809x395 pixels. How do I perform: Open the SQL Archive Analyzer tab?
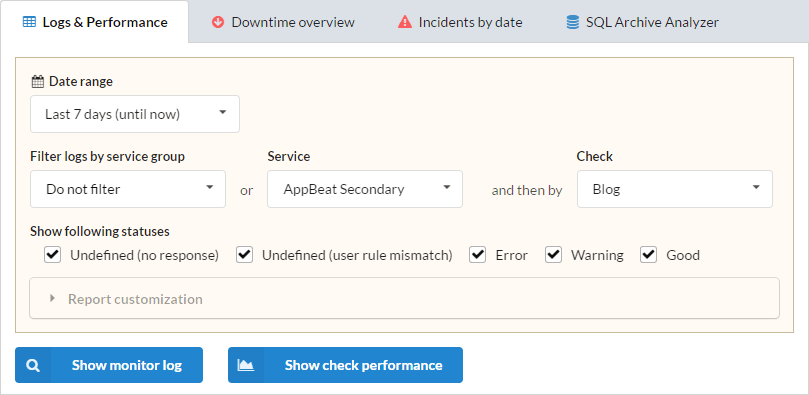642,22
